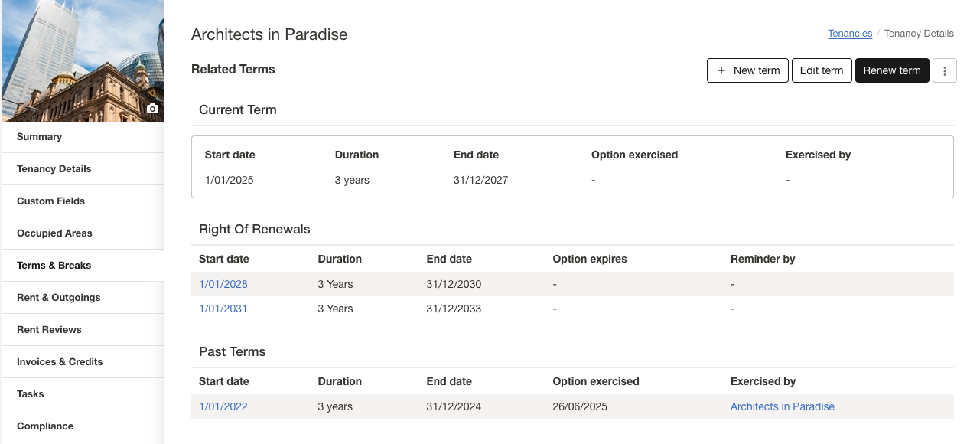Open the Tasks sidebar item

tap(31, 394)
